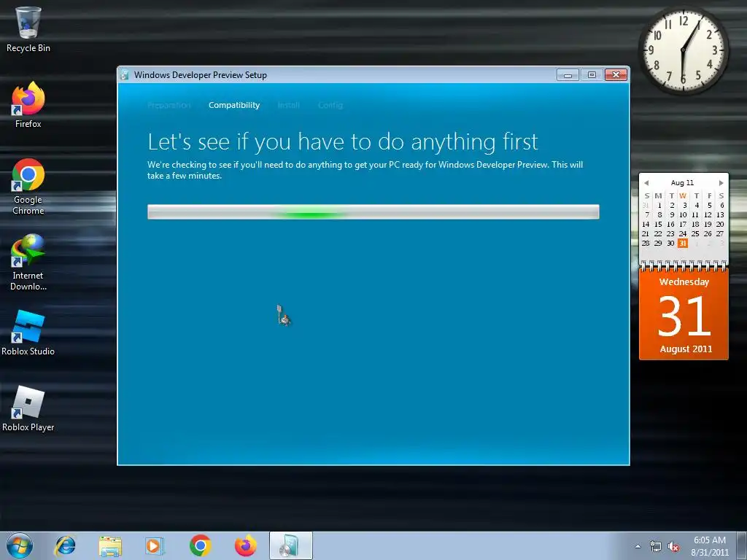Go to next month in calendar gadget
This screenshot has height=560, width=747.
pyautogui.click(x=721, y=183)
